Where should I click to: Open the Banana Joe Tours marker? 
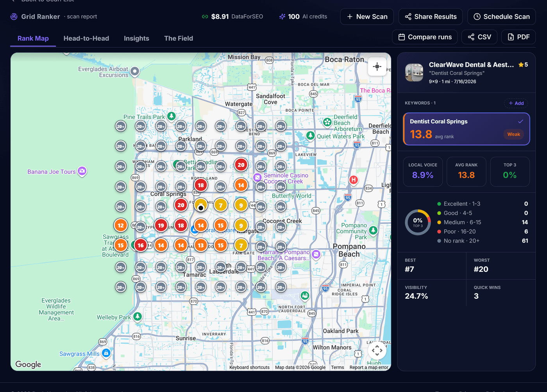pyautogui.click(x=82, y=171)
